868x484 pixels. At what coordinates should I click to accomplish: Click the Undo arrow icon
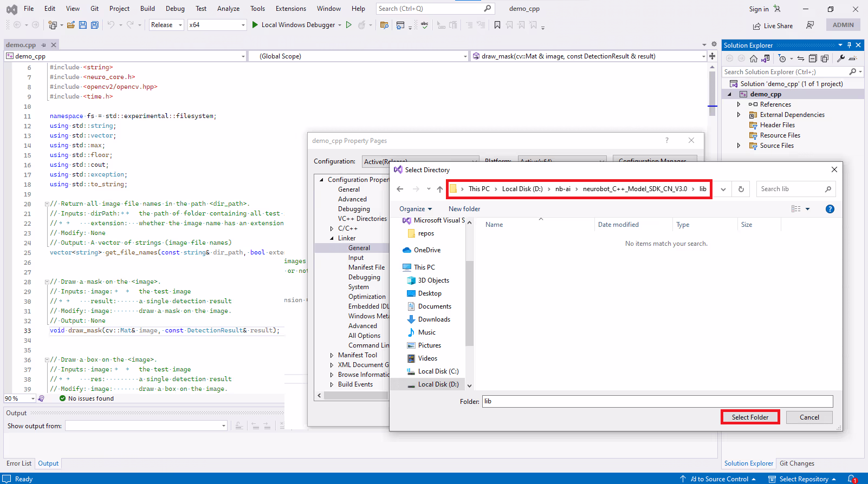click(111, 25)
